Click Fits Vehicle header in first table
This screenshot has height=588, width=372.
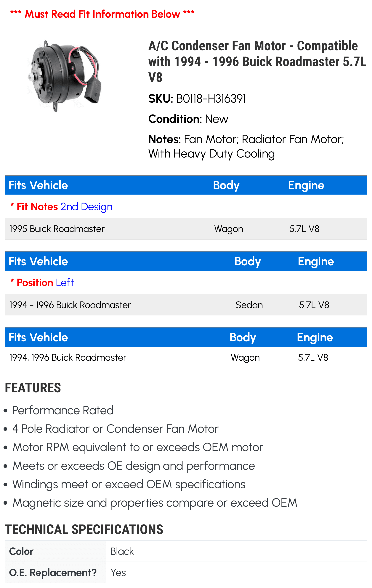click(x=38, y=185)
